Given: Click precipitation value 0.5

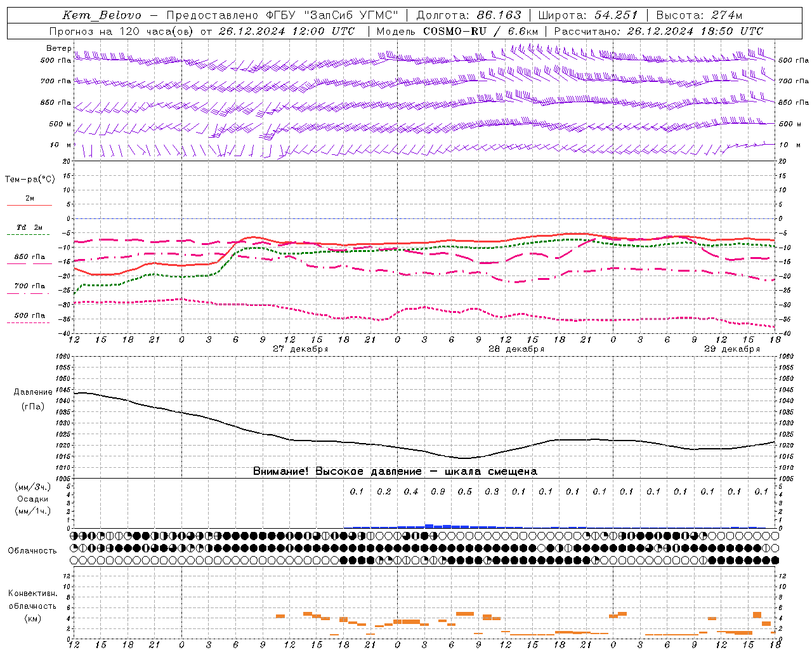Looking at the screenshot, I should pyautogui.click(x=465, y=491).
